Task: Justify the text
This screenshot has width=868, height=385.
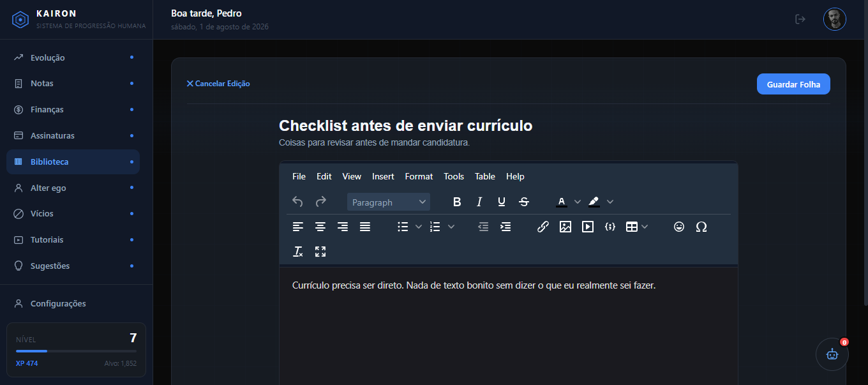Action: pyautogui.click(x=365, y=227)
